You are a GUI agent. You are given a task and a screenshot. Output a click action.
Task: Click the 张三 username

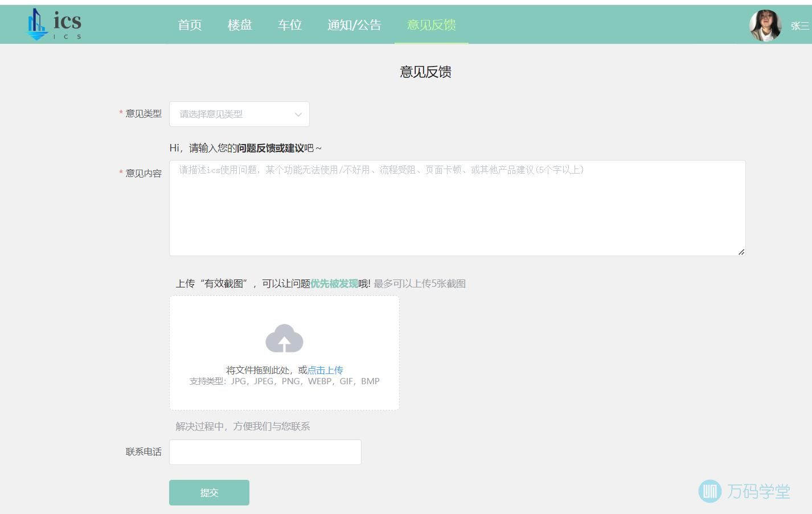[799, 26]
